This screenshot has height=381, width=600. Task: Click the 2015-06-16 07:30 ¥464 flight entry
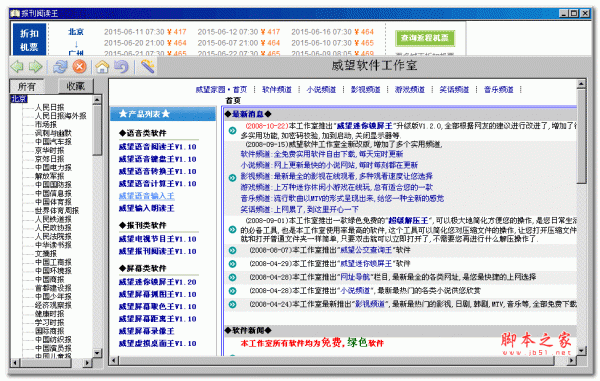(x=333, y=32)
